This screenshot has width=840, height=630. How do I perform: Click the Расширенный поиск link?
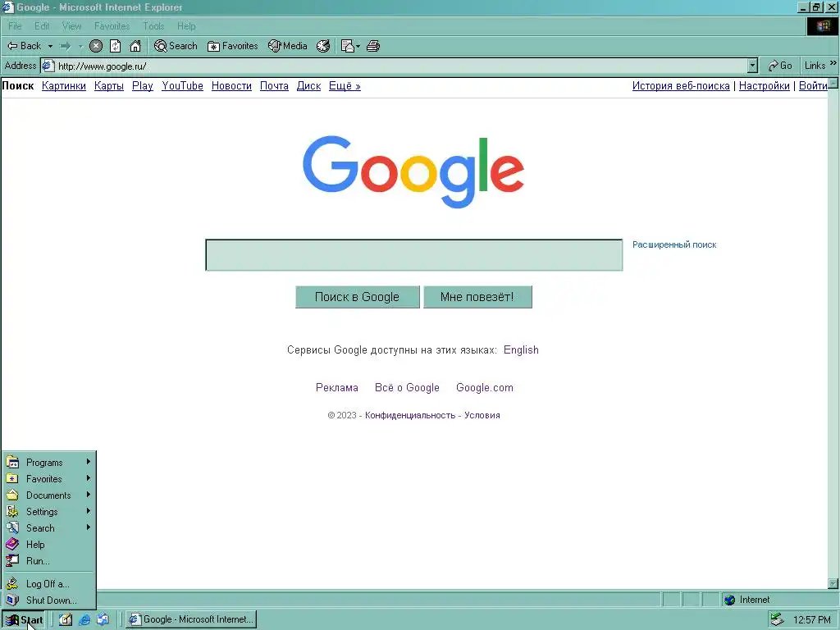pos(674,244)
